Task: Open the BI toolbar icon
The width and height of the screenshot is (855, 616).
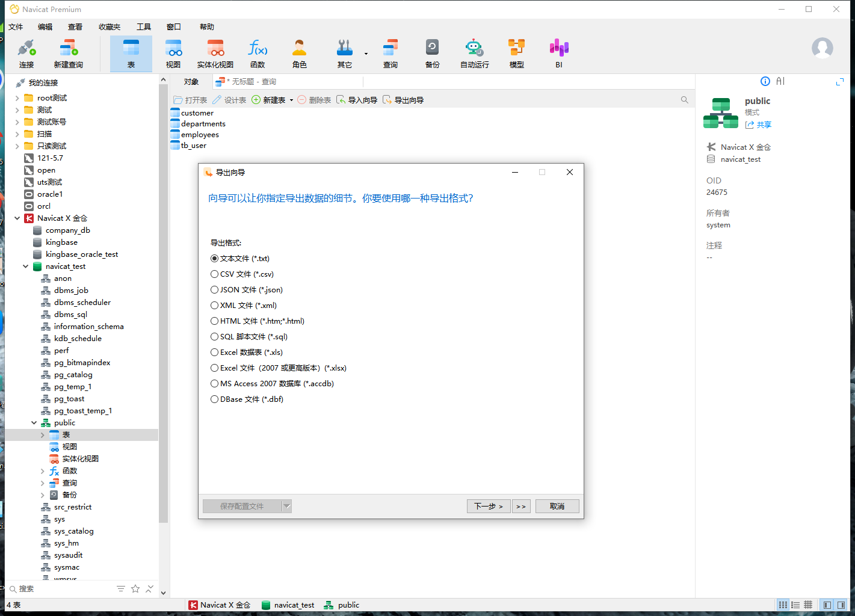Action: [559, 54]
